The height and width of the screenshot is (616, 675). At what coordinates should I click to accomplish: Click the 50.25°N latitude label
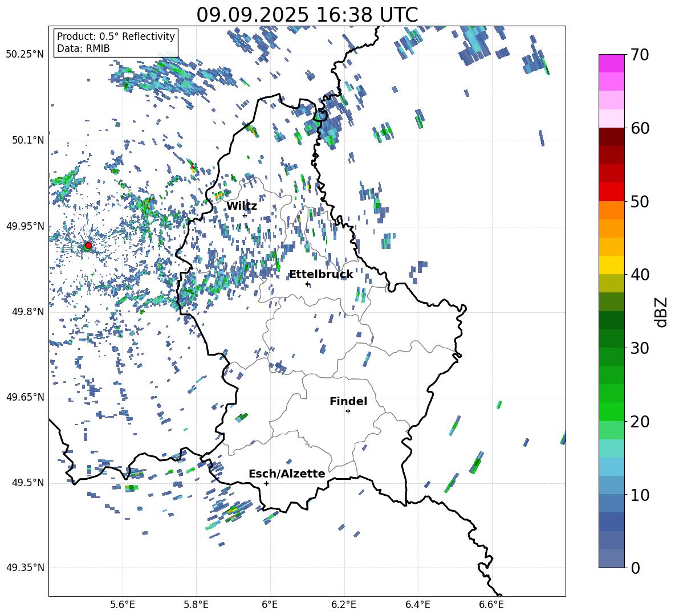tap(25, 55)
